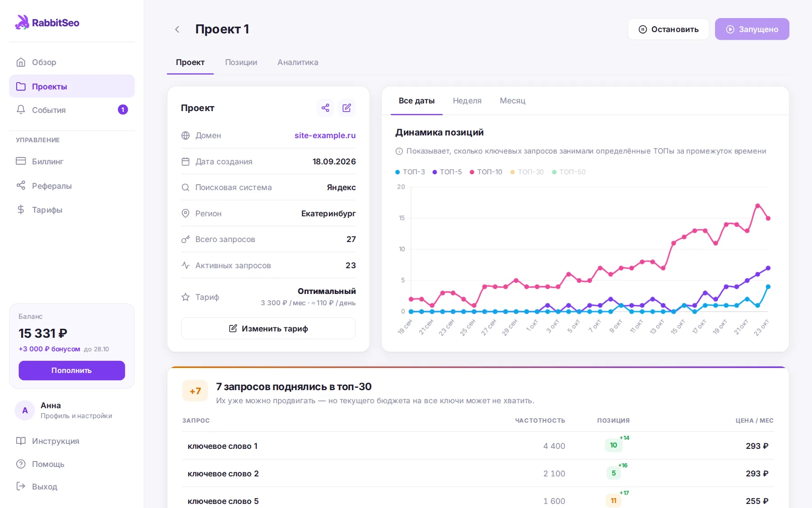The image size is (812, 508).
Task: Click price 255 ₽ of ключевое слово 5
Action: point(757,501)
